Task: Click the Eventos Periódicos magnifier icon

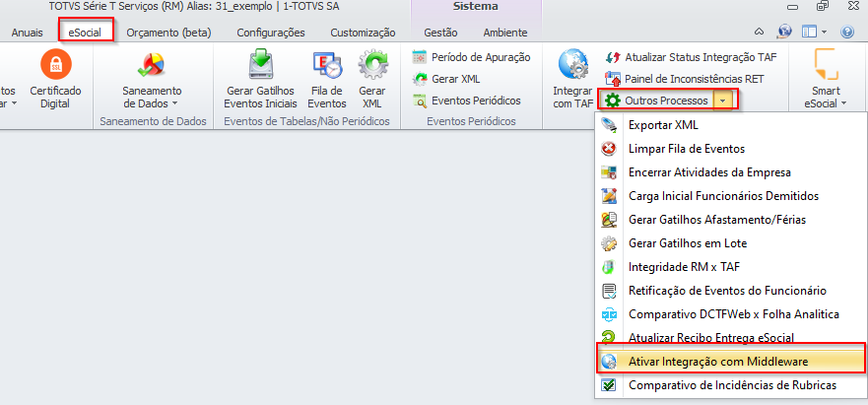Action: [x=421, y=101]
